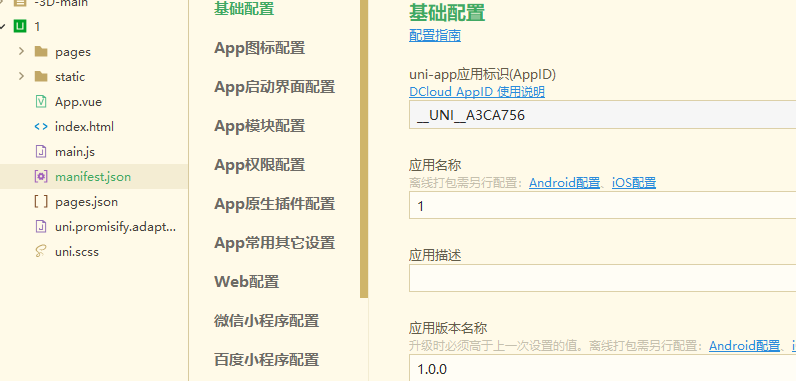This screenshot has height=381, width=796.
Task: Click the empty 应用描述 input field
Action: click(x=603, y=278)
